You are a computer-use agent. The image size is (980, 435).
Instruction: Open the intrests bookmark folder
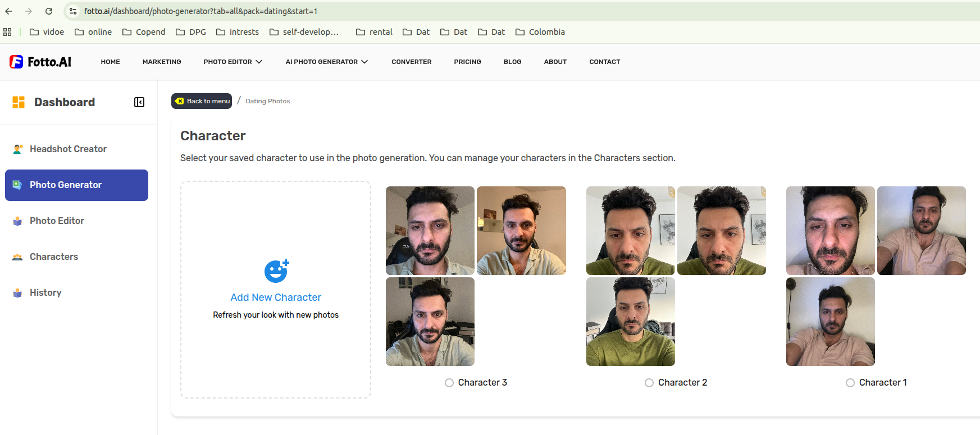click(238, 32)
